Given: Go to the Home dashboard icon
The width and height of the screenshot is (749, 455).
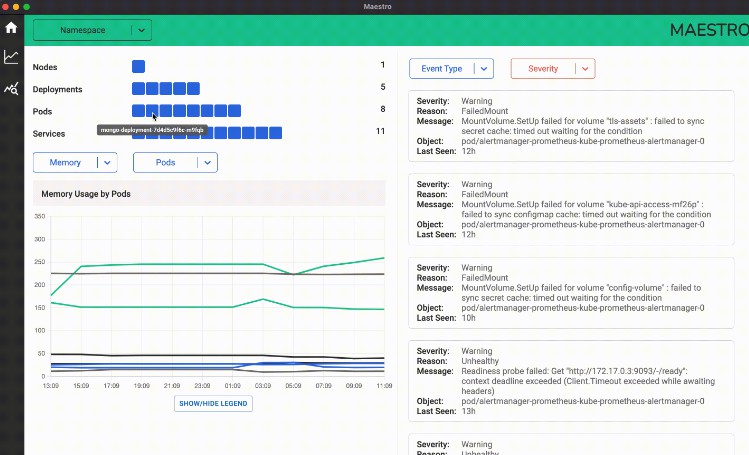Looking at the screenshot, I should coord(11,28).
